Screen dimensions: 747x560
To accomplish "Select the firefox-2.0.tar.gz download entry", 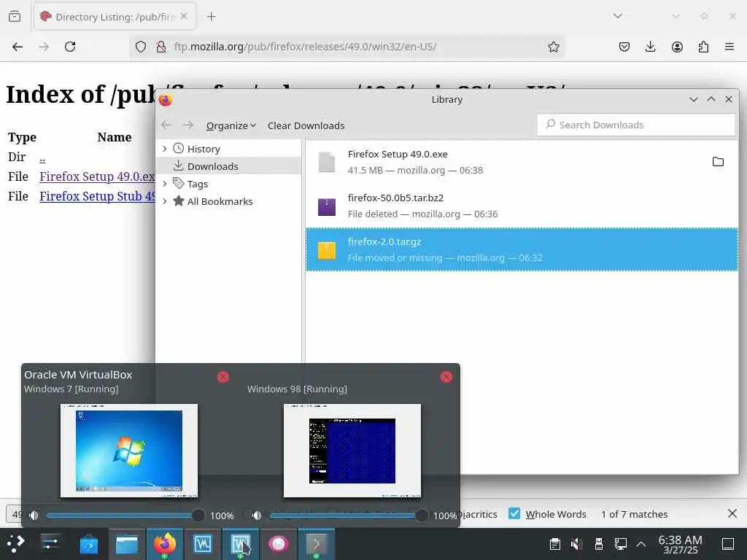I will pyautogui.click(x=522, y=249).
